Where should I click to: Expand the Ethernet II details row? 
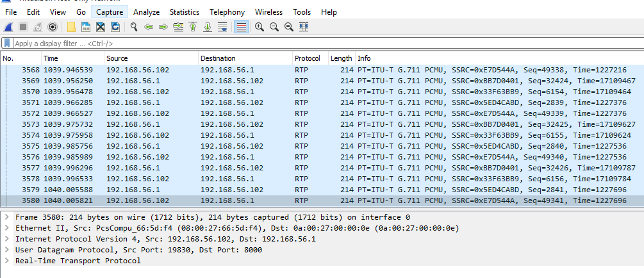click(7, 228)
